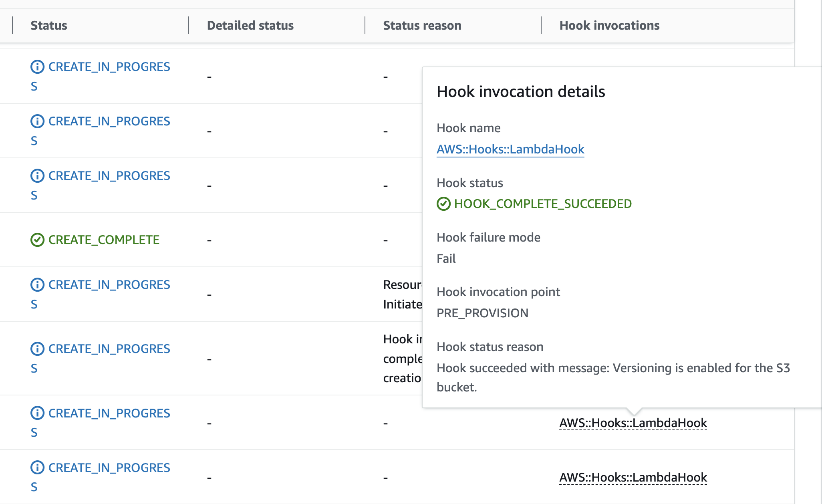Sort the table by the Status column header

(49, 25)
